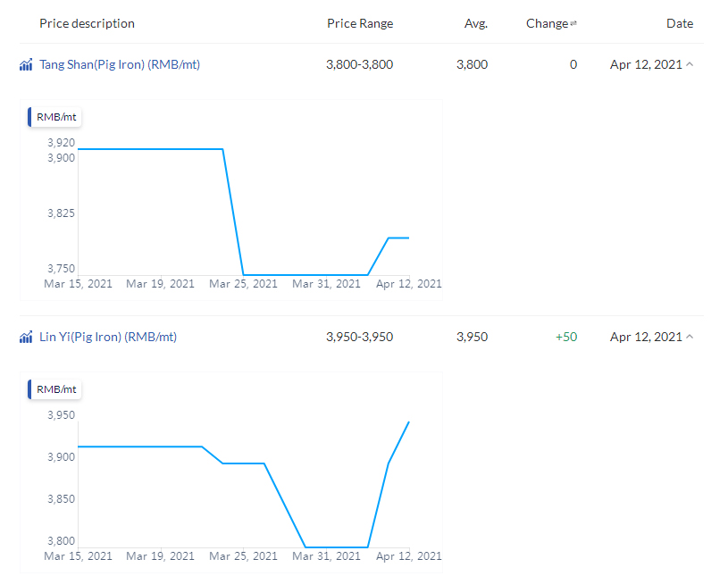Click the Avg. column header

pyautogui.click(x=476, y=23)
